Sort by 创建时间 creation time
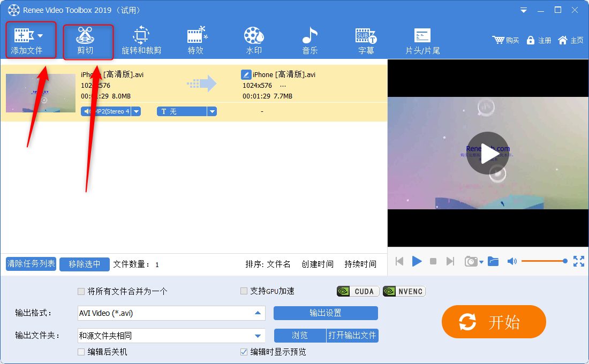Screen dimensions: 589x364 318,264
